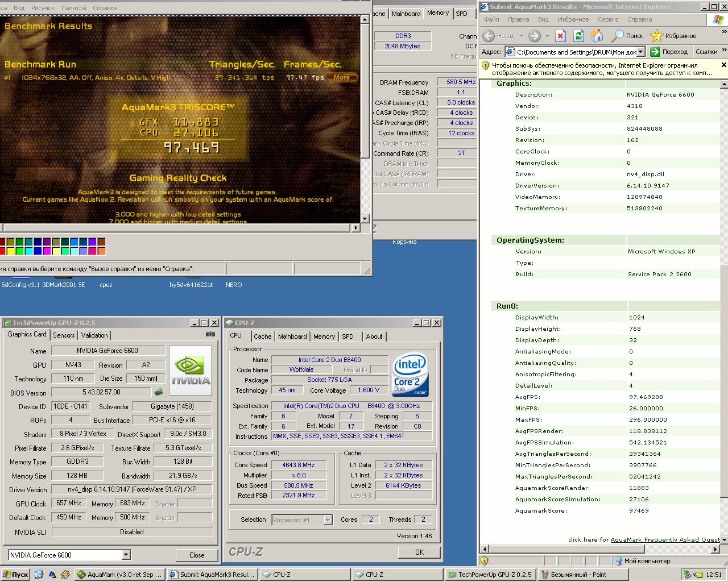Image resolution: width=728 pixels, height=582 pixels.
Task: Click the camera screenshot icon in GPU-Z
Action: (x=210, y=334)
